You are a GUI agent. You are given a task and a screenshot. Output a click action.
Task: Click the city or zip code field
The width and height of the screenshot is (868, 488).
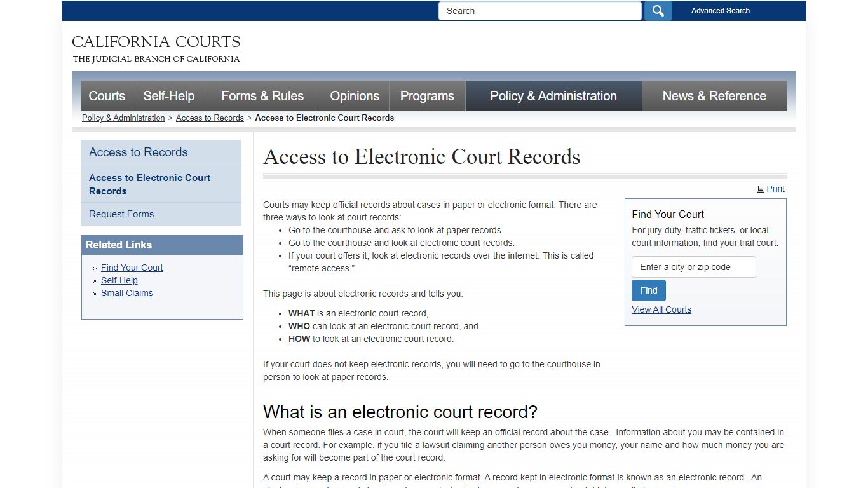693,267
